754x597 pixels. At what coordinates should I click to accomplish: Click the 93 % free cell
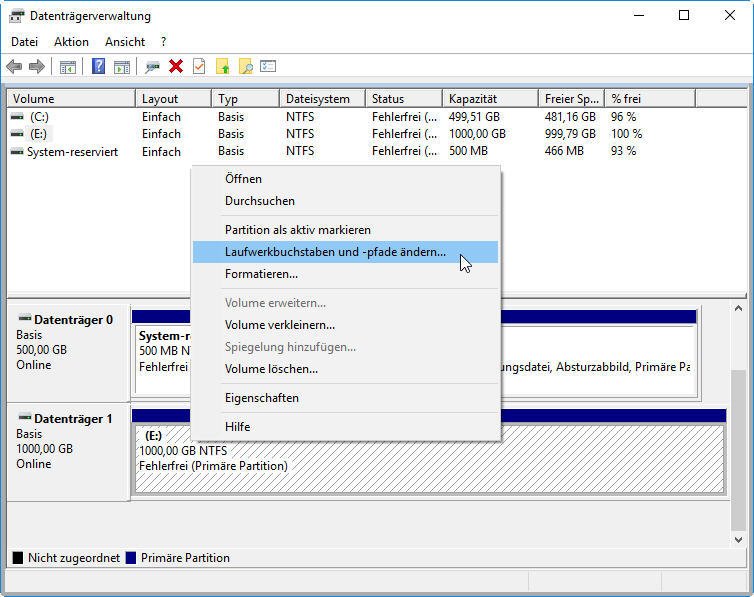point(624,151)
